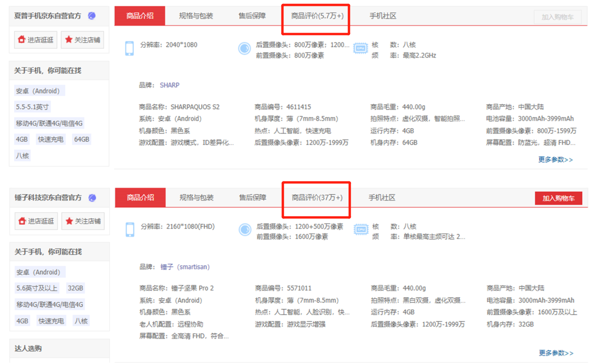
Task: Click the phone icon next to 分辨率: 2040*1080
Action: (x=129, y=48)
